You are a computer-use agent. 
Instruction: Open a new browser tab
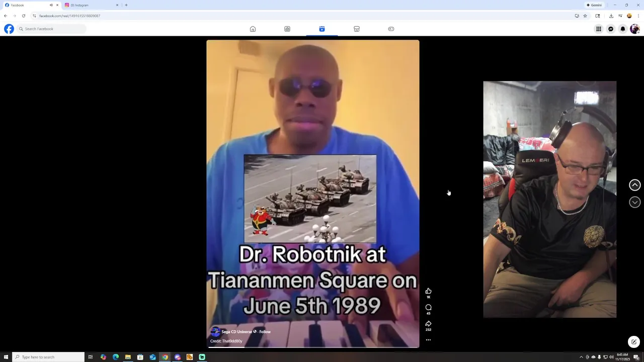[x=126, y=5]
